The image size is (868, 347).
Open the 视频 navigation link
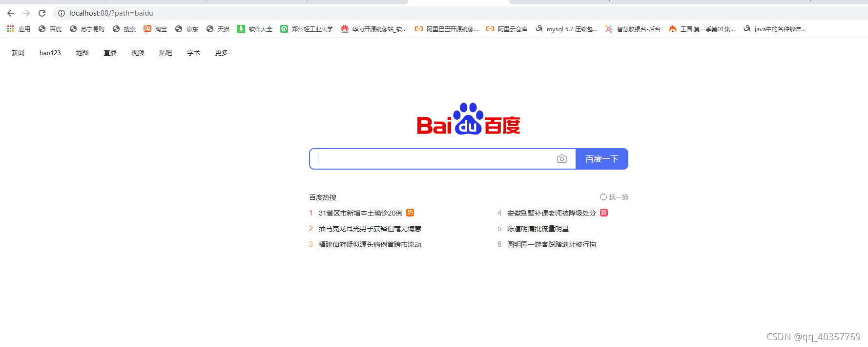tap(138, 53)
